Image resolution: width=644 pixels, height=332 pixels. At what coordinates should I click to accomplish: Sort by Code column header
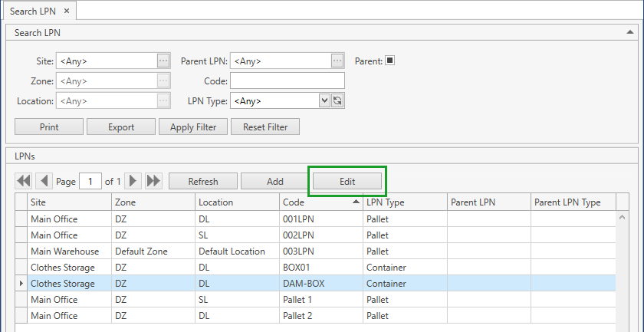click(321, 202)
